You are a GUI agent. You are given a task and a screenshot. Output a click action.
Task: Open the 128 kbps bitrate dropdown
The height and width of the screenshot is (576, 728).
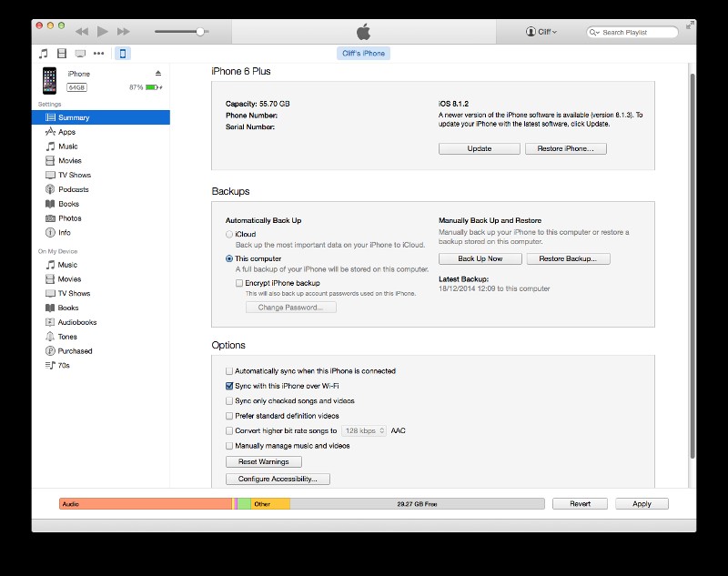[364, 430]
